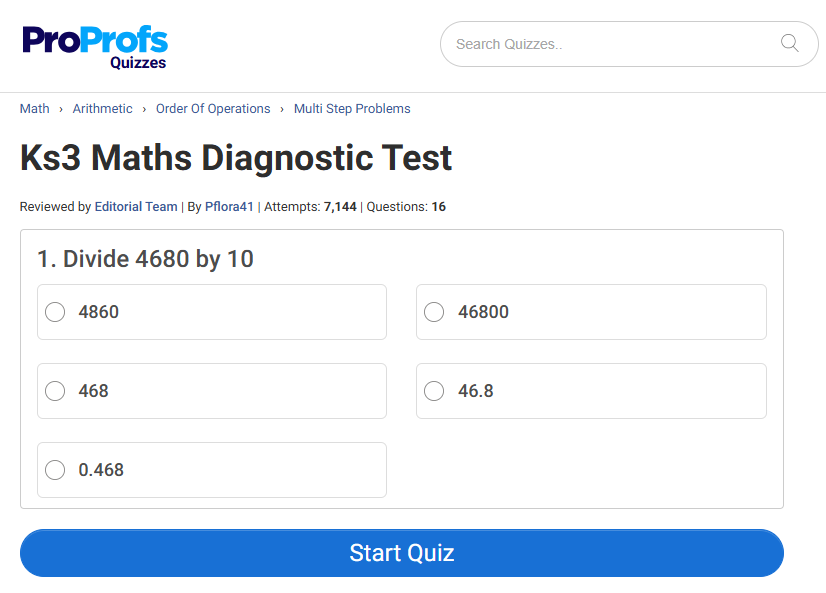Navigate to Order Of Operations breadcrumb
The height and width of the screenshot is (593, 826).
click(213, 109)
